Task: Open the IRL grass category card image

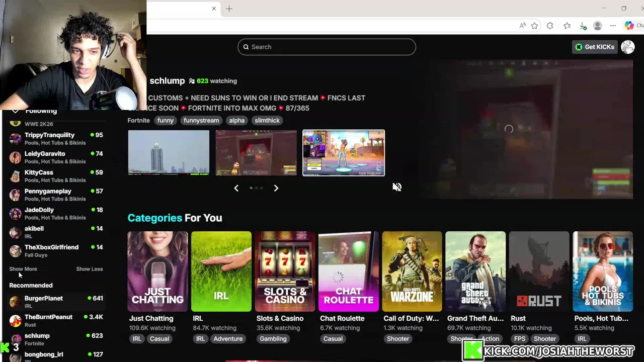Action: [221, 271]
